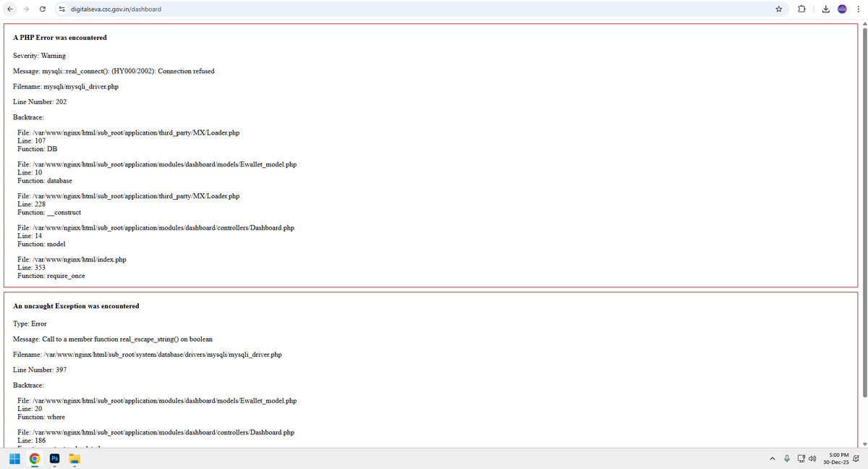This screenshot has width=868, height=469.
Task: Click the browser forward arrow
Action: tap(27, 9)
